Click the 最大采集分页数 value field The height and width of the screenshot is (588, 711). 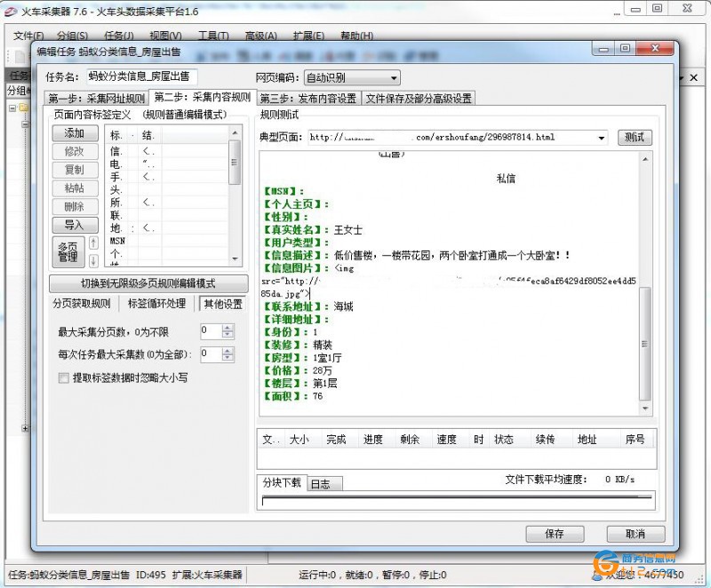coord(212,331)
